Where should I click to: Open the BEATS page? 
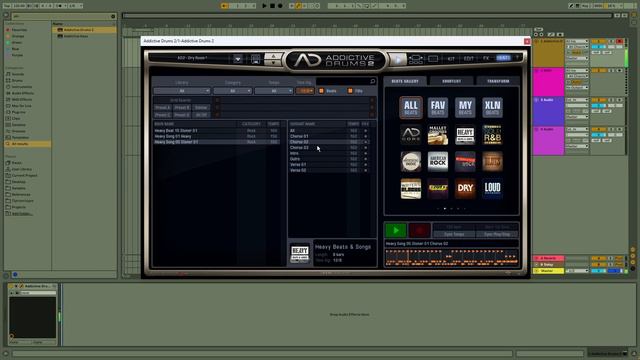(x=503, y=58)
